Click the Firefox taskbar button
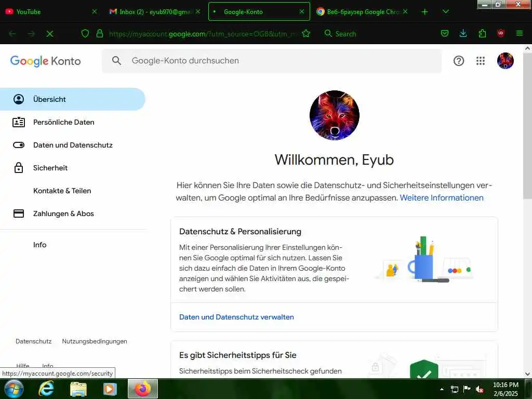 pos(143,389)
